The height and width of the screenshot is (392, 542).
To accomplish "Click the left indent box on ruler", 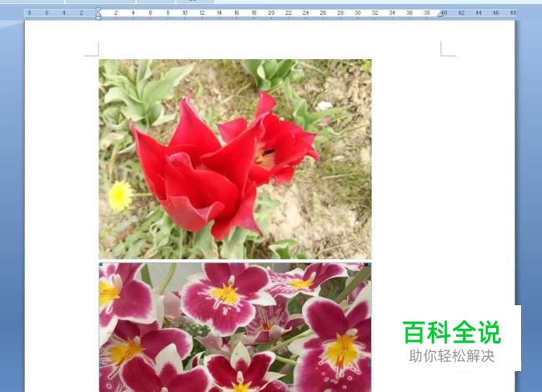I will pyautogui.click(x=98, y=18).
